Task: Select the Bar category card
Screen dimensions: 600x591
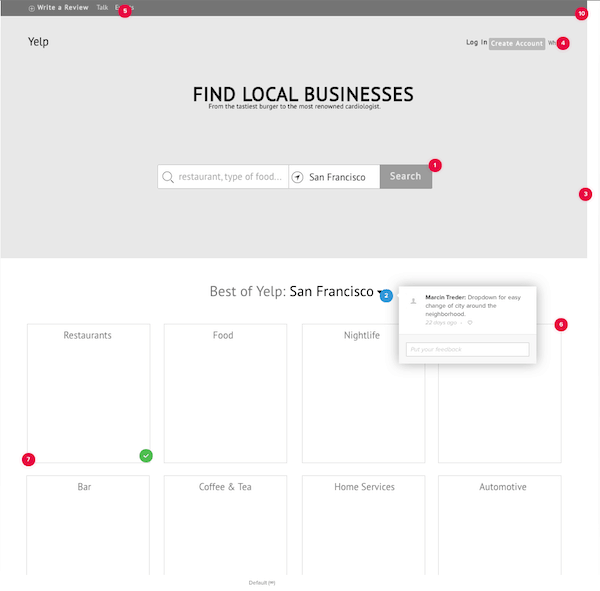Action: [88, 525]
